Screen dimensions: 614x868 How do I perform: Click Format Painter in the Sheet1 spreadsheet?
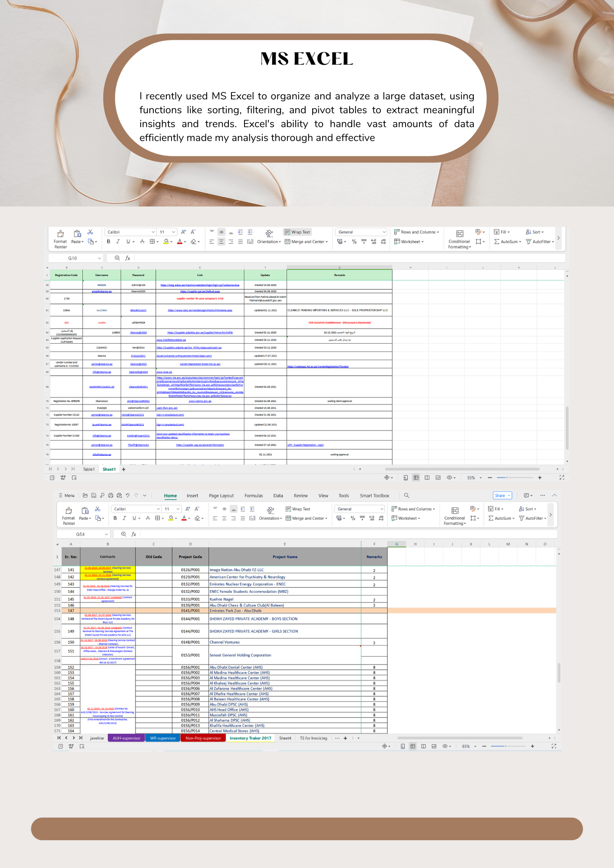(60, 239)
